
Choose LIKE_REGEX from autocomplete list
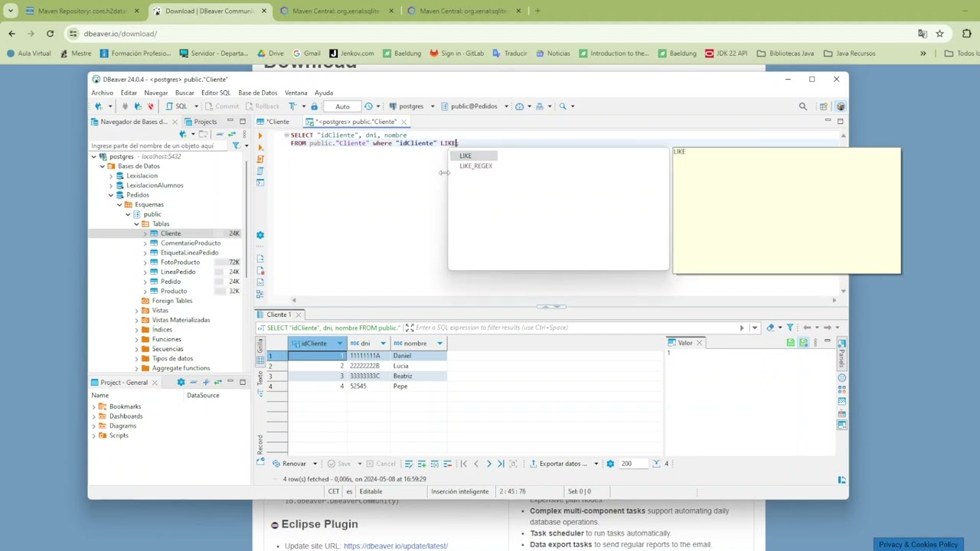tap(475, 166)
